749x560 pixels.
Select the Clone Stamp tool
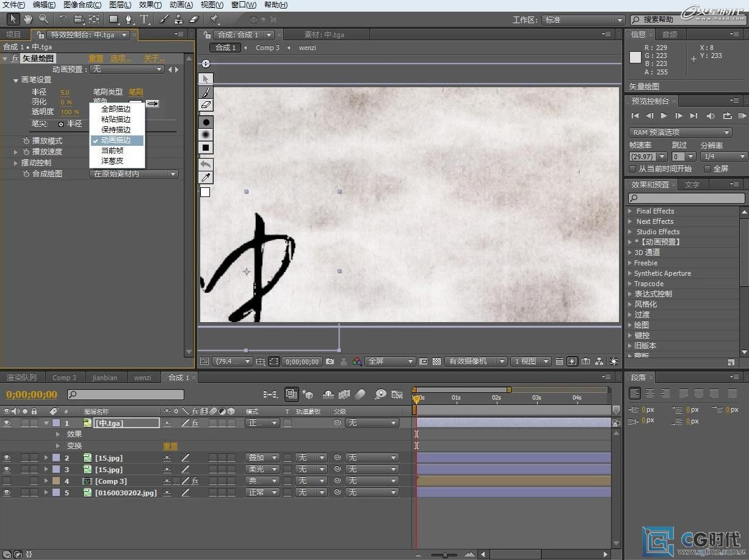pyautogui.click(x=179, y=20)
